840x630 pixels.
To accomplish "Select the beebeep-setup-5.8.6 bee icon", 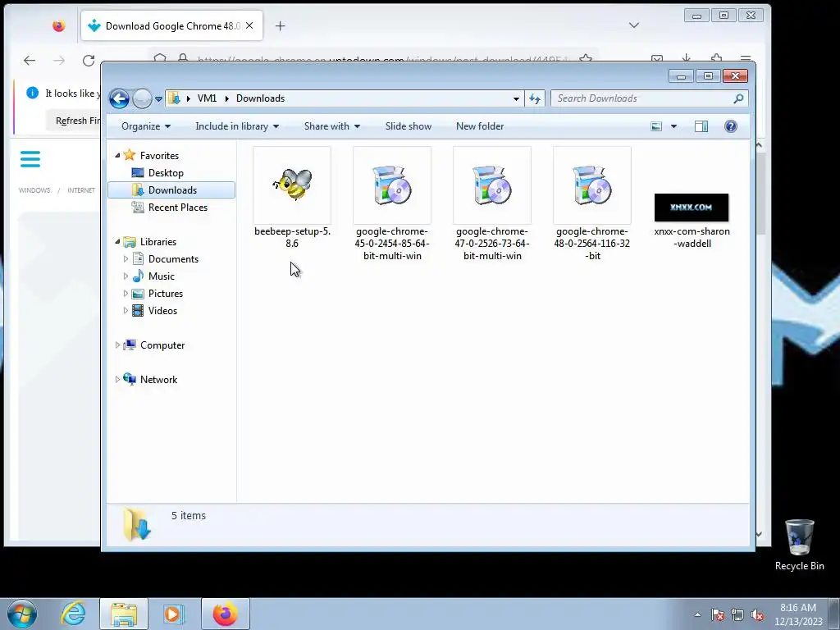I will [x=292, y=185].
